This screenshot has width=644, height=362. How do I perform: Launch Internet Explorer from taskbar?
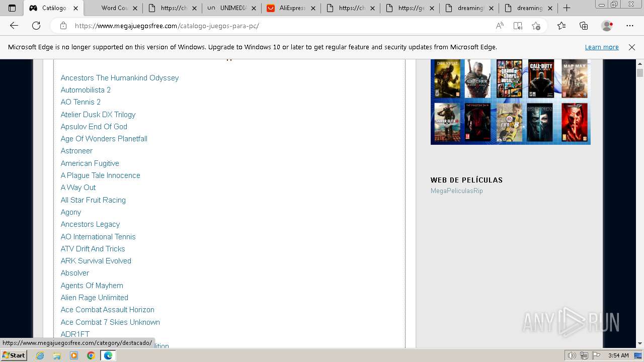[x=40, y=355]
